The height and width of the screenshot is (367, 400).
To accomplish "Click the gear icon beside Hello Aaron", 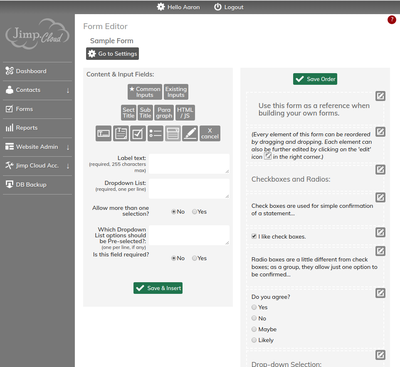I will point(161,7).
